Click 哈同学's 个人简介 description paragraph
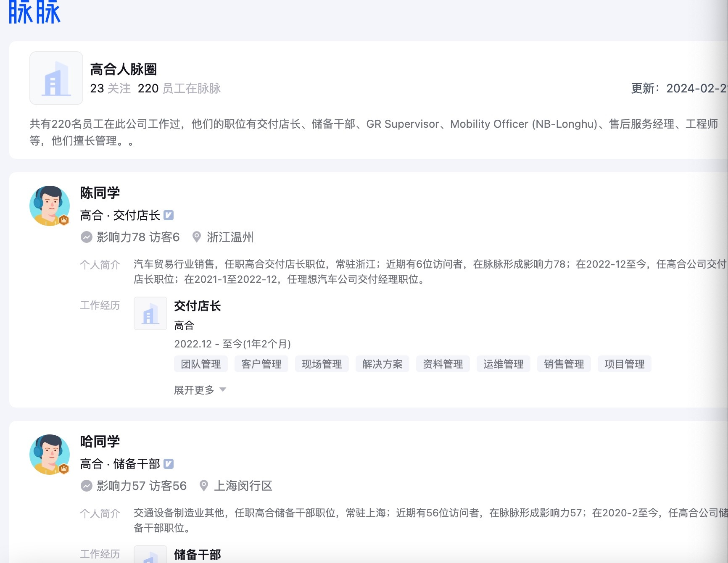Viewport: 728px width, 563px height. tap(430, 521)
